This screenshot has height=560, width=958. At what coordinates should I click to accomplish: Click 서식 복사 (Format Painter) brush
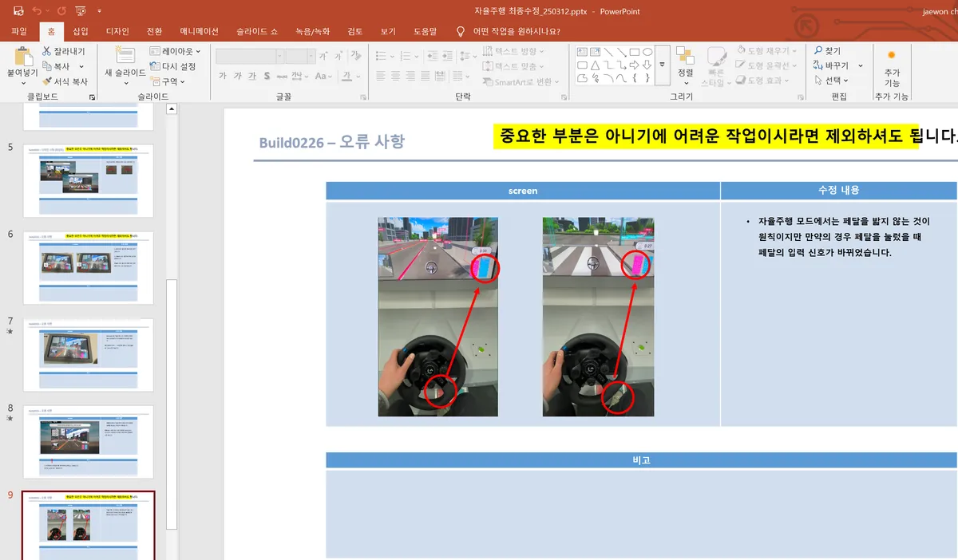[x=65, y=81]
